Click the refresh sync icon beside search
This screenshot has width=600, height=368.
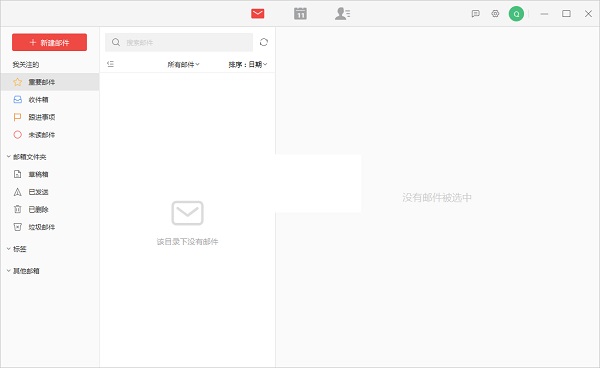264,42
